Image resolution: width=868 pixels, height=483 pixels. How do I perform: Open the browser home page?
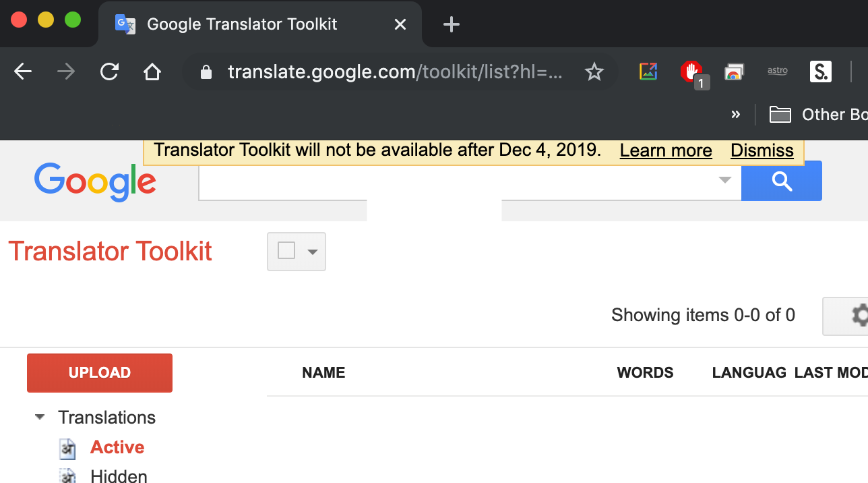(x=152, y=72)
